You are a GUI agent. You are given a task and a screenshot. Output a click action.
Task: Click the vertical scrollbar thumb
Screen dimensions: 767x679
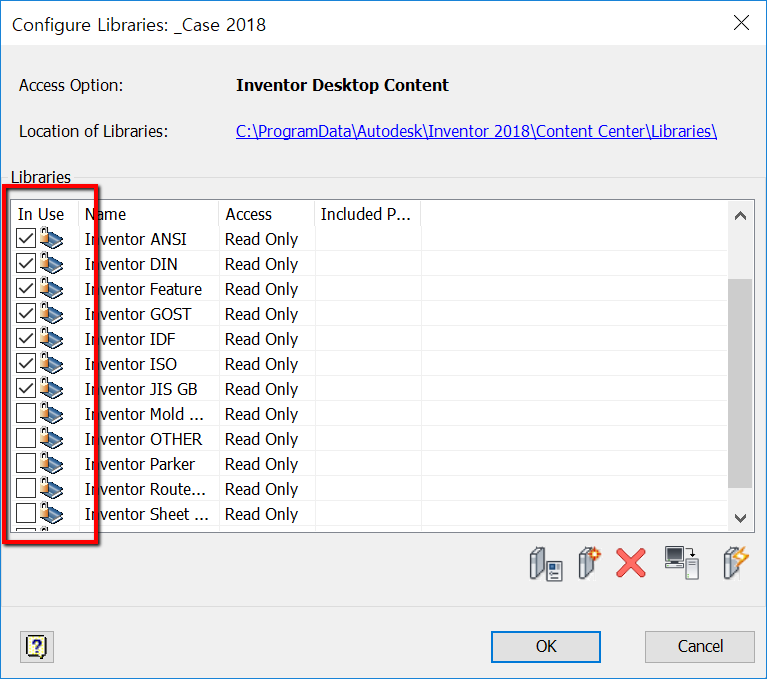[740, 383]
